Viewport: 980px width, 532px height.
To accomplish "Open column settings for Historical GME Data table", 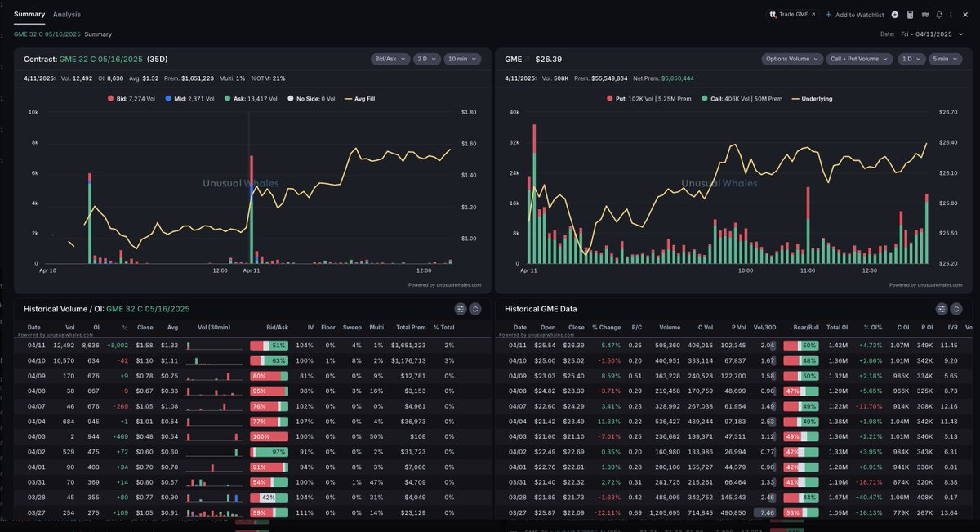I will [x=942, y=309].
